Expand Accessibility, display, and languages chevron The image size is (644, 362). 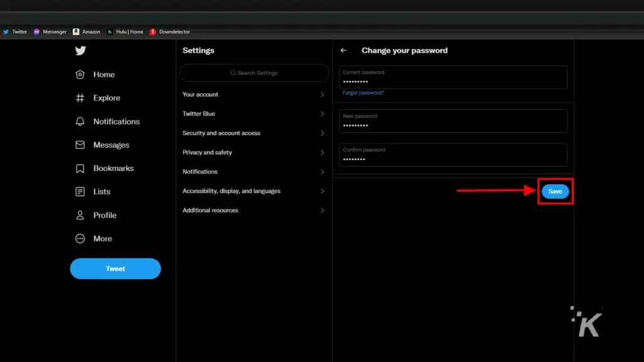323,191
